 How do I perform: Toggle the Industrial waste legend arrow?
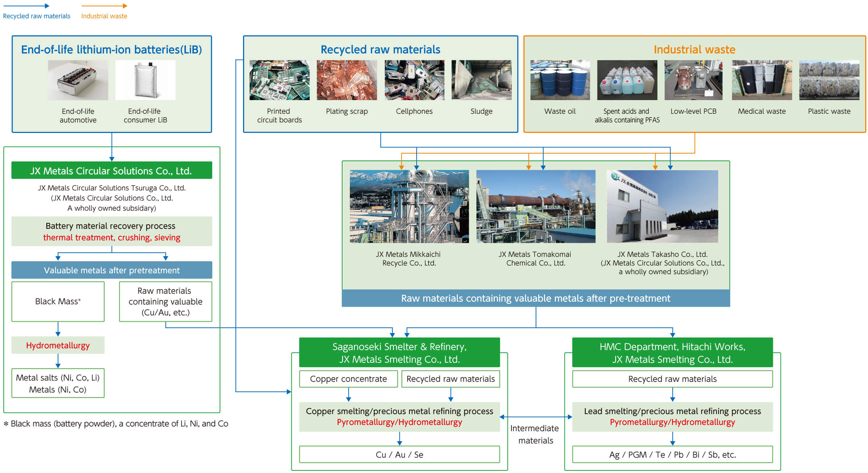104,5
